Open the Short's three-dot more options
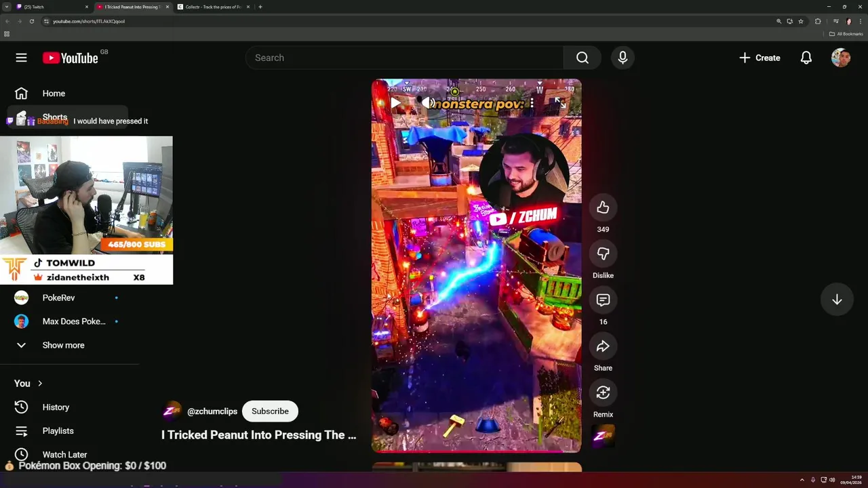Screen dimensions: 868x488 [x=532, y=103]
